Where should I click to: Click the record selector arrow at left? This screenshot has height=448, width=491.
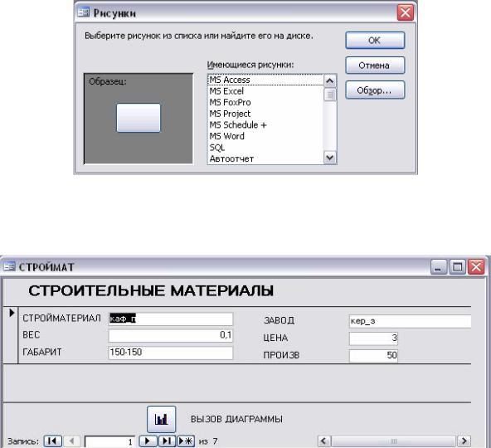12,313
